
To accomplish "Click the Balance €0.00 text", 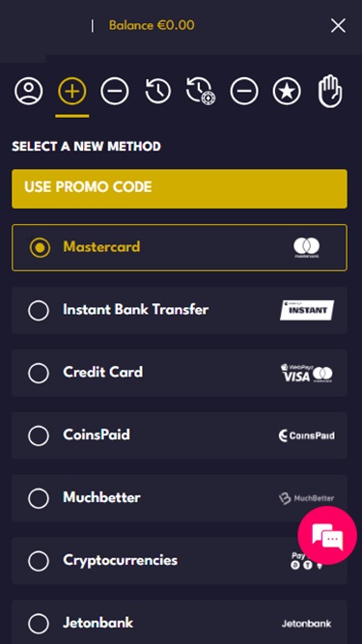I will tap(152, 25).
